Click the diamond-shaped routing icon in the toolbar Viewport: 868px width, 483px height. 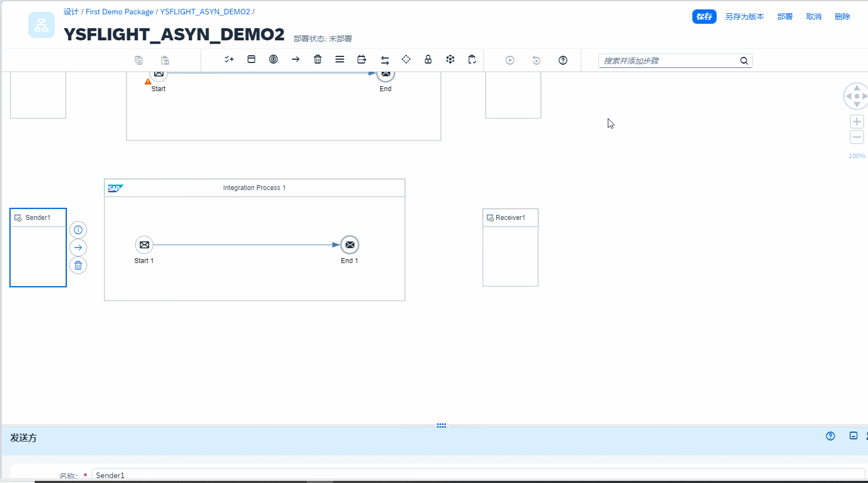tap(406, 60)
